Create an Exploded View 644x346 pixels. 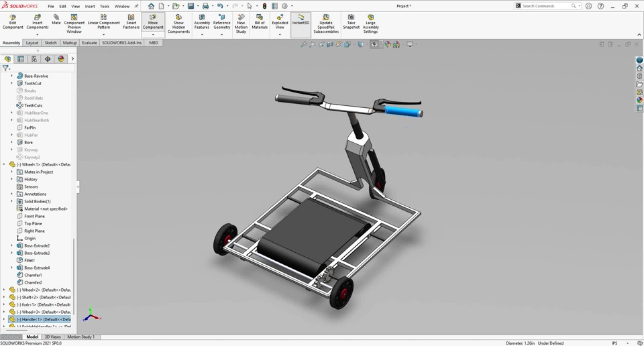pyautogui.click(x=280, y=22)
